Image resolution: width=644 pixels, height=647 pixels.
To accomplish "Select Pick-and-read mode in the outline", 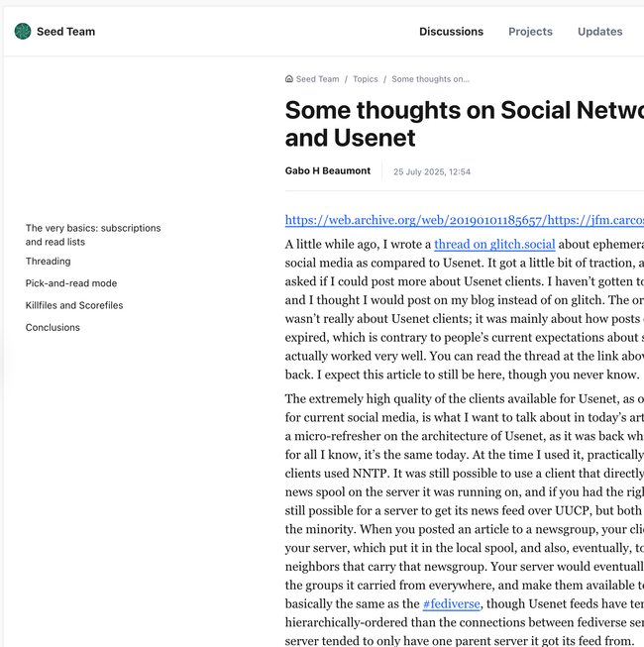I will pos(71,283).
